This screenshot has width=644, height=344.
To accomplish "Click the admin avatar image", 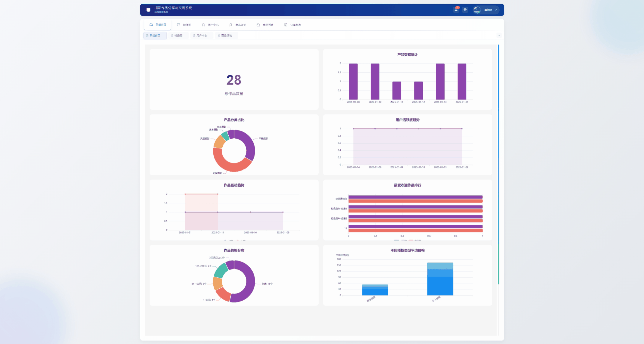I will pos(477,10).
